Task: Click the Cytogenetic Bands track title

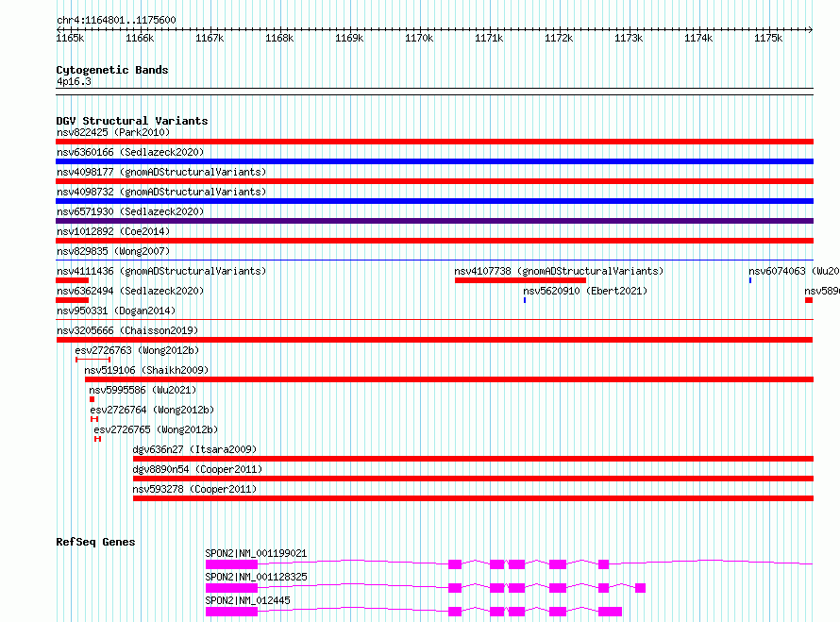Action: coord(112,70)
